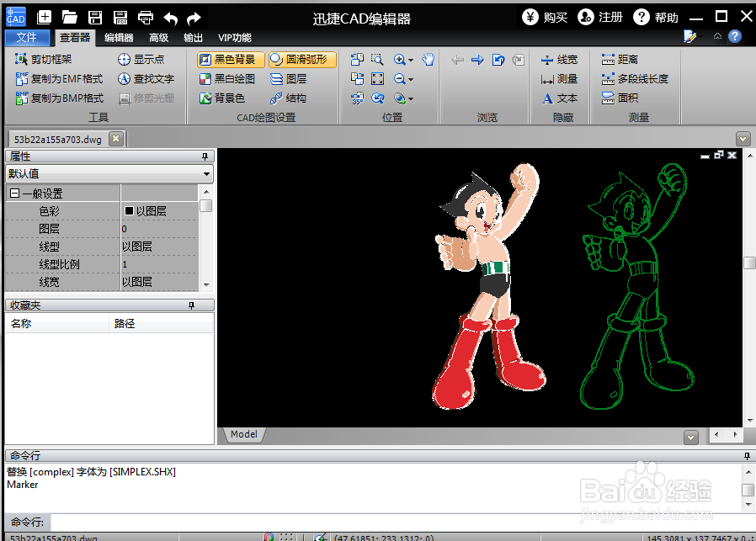Toggle the 圆滑弧形 smooth arcs option
The image size is (756, 541).
point(302,59)
